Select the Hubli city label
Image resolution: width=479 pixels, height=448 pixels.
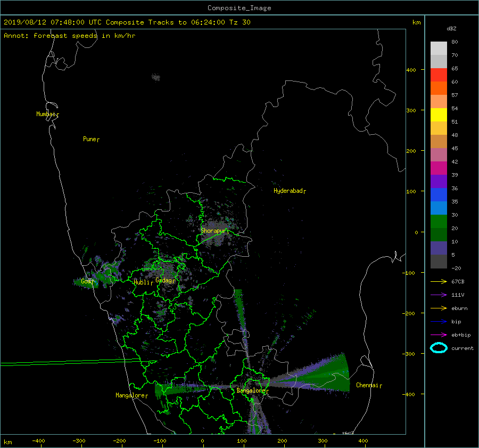[143, 282]
